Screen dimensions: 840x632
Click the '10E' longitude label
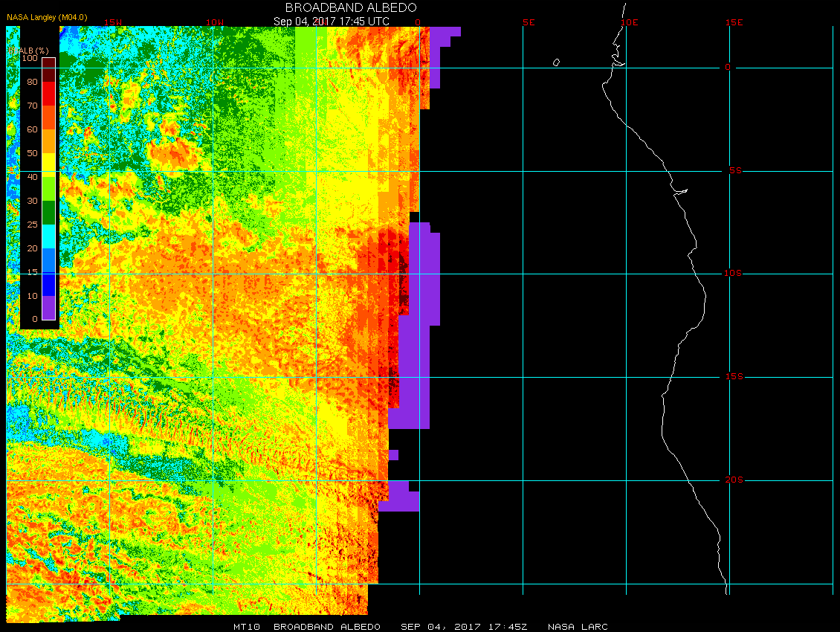630,22
